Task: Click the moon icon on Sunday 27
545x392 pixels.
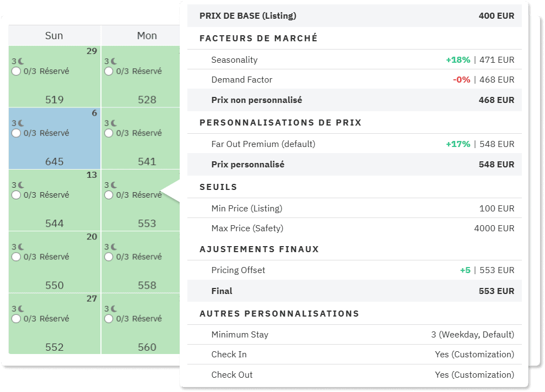Action: click(x=21, y=309)
